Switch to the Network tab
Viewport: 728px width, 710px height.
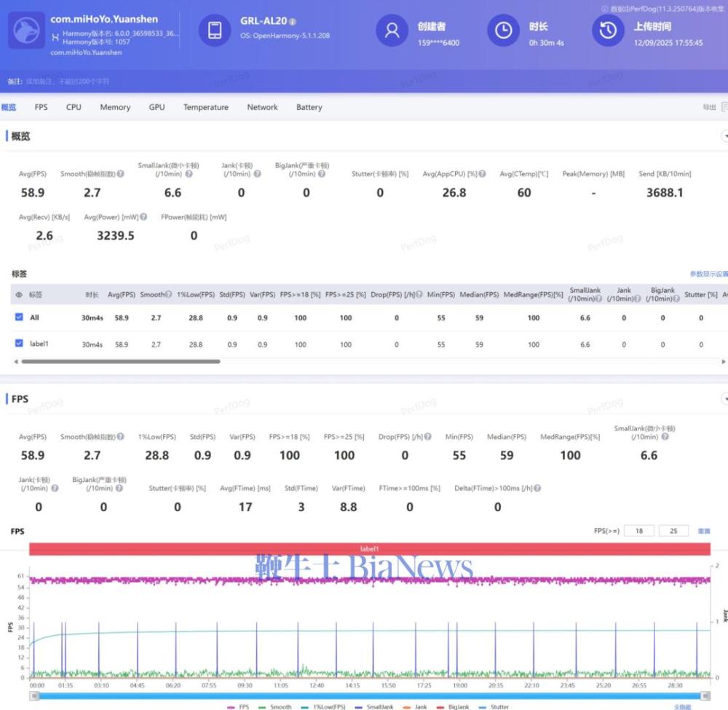click(262, 107)
